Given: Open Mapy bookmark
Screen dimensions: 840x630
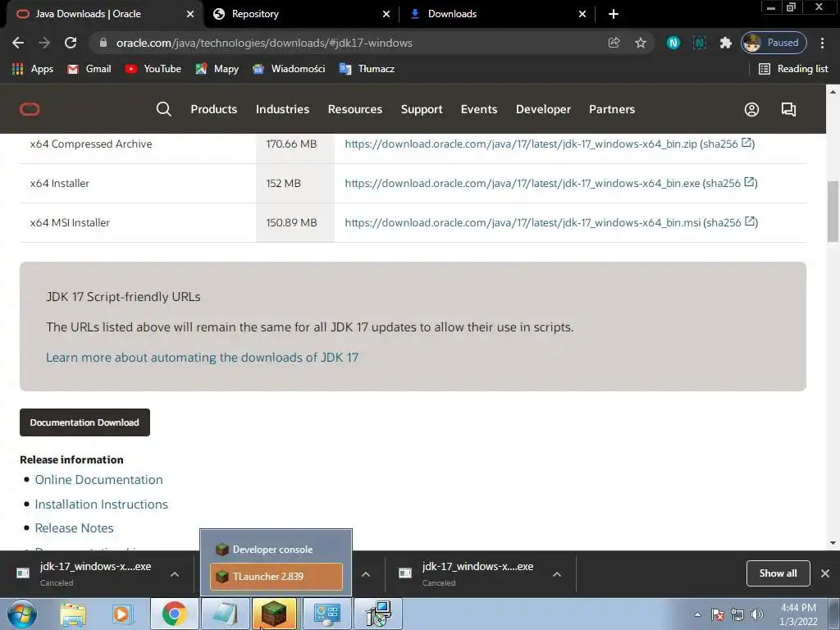Looking at the screenshot, I should 217,69.
